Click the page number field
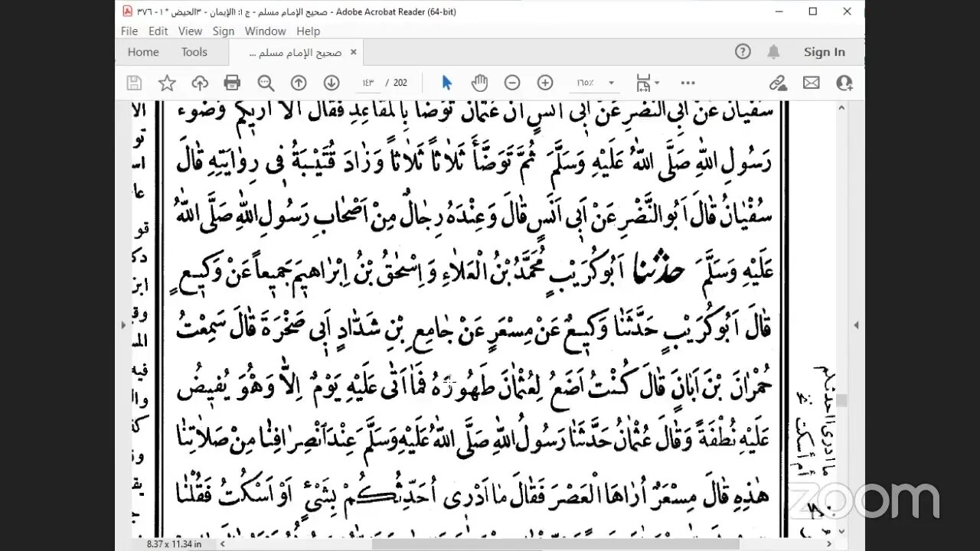 click(369, 83)
